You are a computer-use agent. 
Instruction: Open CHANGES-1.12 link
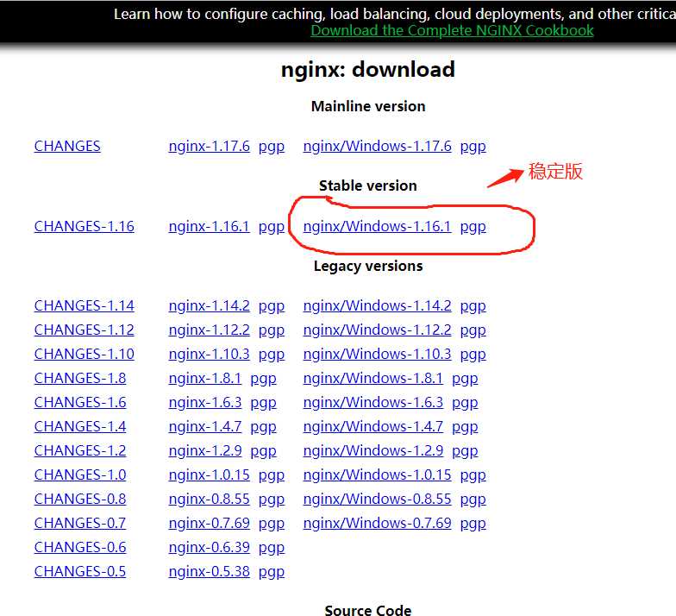click(84, 330)
